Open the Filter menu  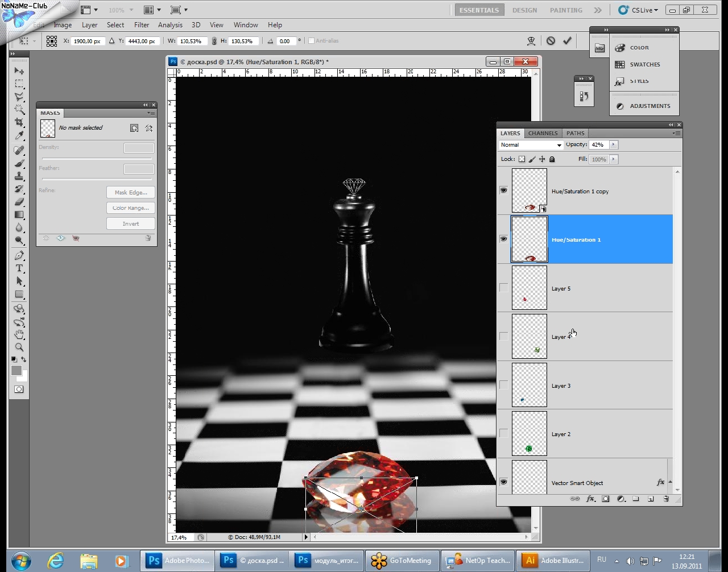(142, 25)
